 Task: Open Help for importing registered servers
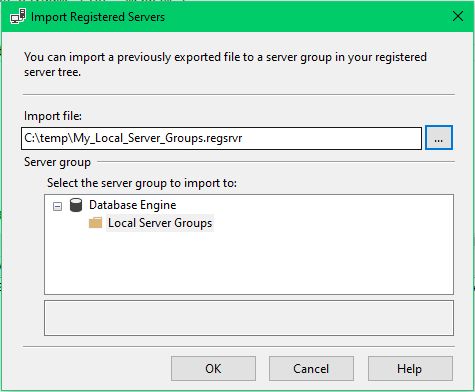[x=410, y=369]
